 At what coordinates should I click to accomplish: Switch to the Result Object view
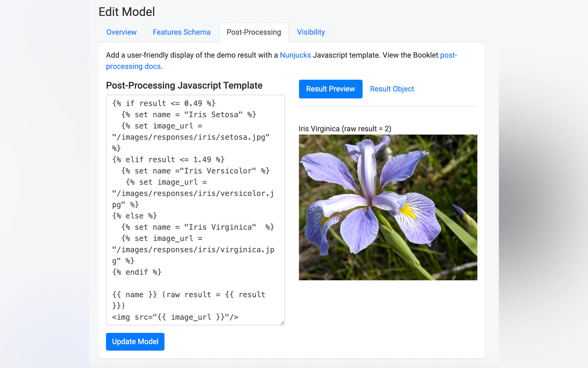(x=392, y=89)
